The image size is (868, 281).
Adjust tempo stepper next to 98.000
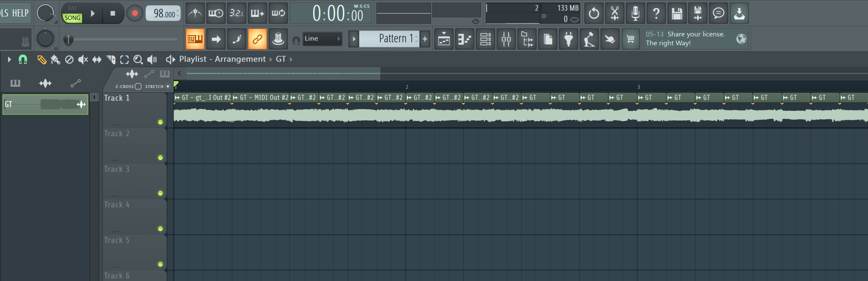(178, 14)
